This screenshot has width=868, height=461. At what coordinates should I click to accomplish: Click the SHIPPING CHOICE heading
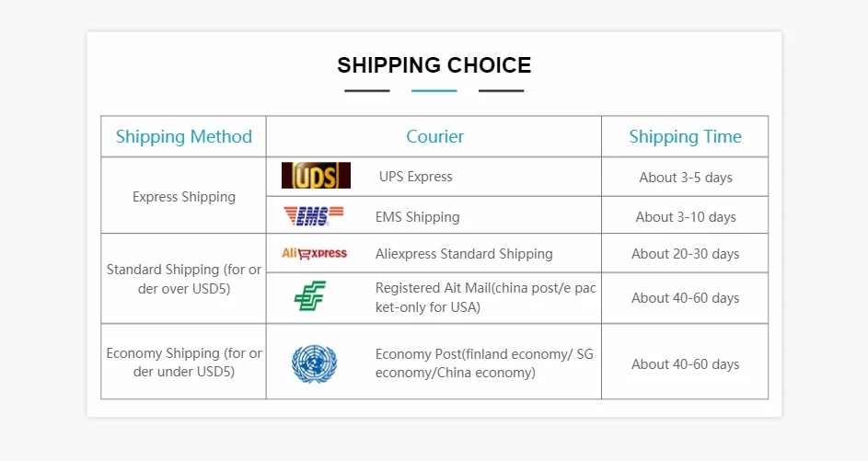click(434, 65)
